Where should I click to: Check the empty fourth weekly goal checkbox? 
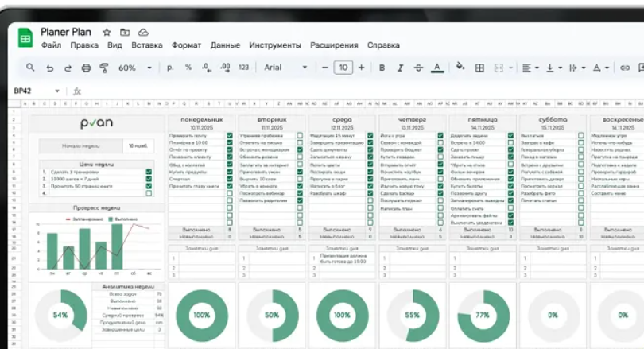[149, 192]
